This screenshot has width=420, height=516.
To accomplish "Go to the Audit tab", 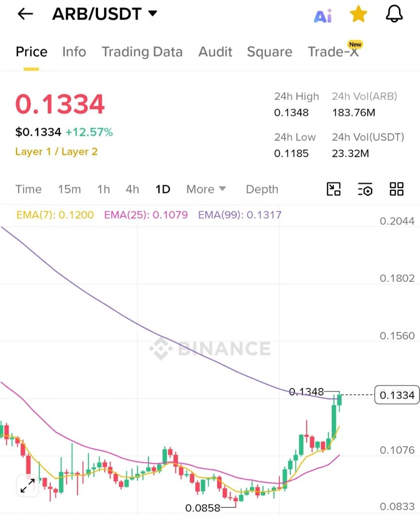I will tap(215, 52).
